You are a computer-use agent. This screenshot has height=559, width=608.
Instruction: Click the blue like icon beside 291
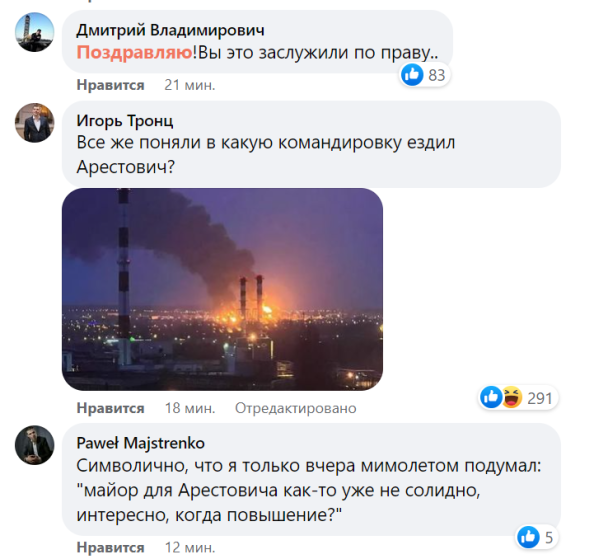[491, 398]
